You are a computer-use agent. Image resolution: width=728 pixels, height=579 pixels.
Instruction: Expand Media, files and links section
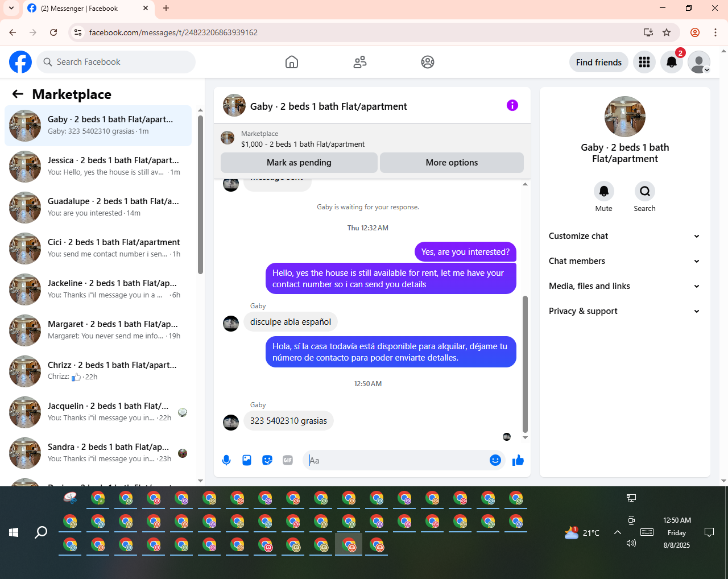click(x=624, y=286)
